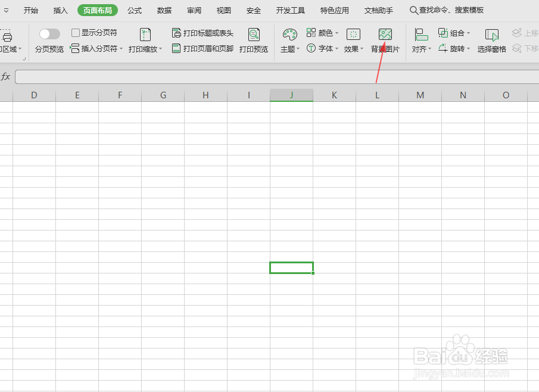Select column O header

click(x=506, y=95)
